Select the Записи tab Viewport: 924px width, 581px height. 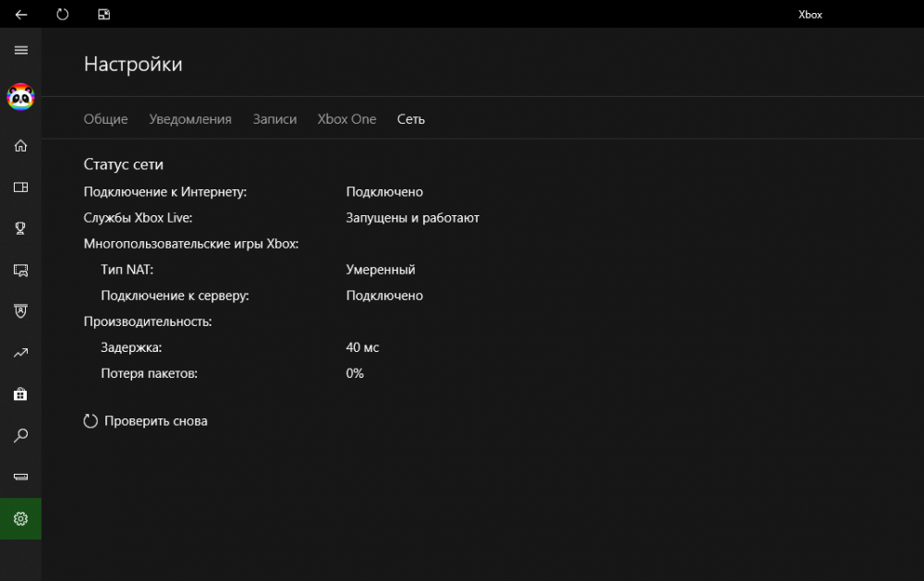[x=274, y=119]
